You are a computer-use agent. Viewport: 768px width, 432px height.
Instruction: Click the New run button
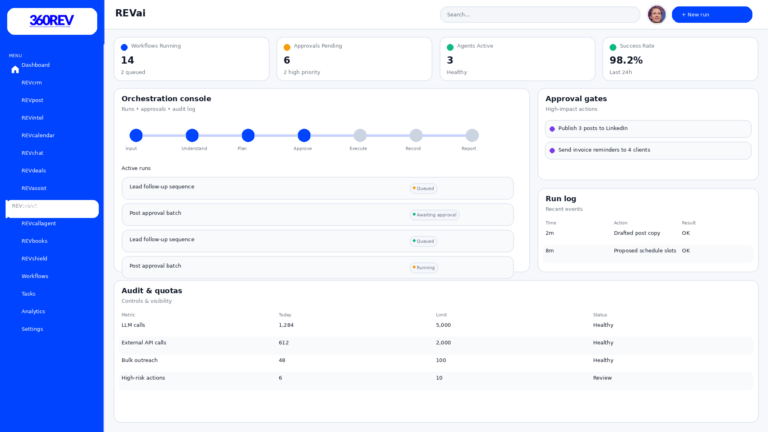[711, 14]
